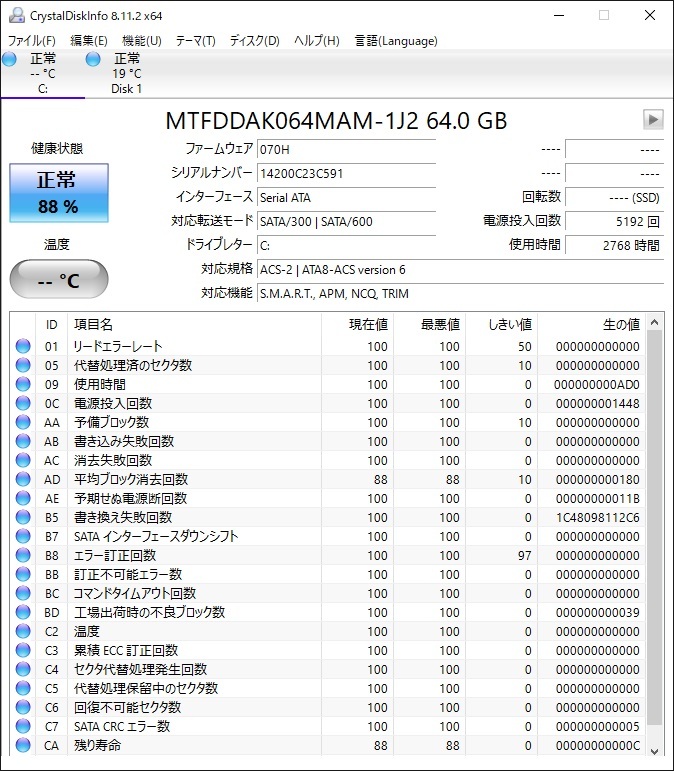The image size is (674, 771).
Task: Click the transfer mode field SATA/300 | SATA/600
Action: [347, 222]
